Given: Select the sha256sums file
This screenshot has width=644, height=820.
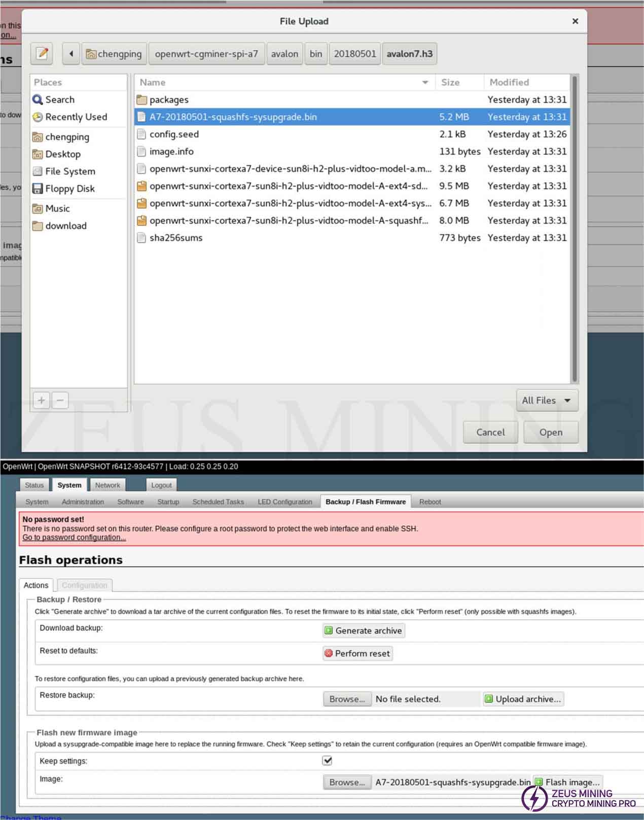Looking at the screenshot, I should click(x=175, y=238).
